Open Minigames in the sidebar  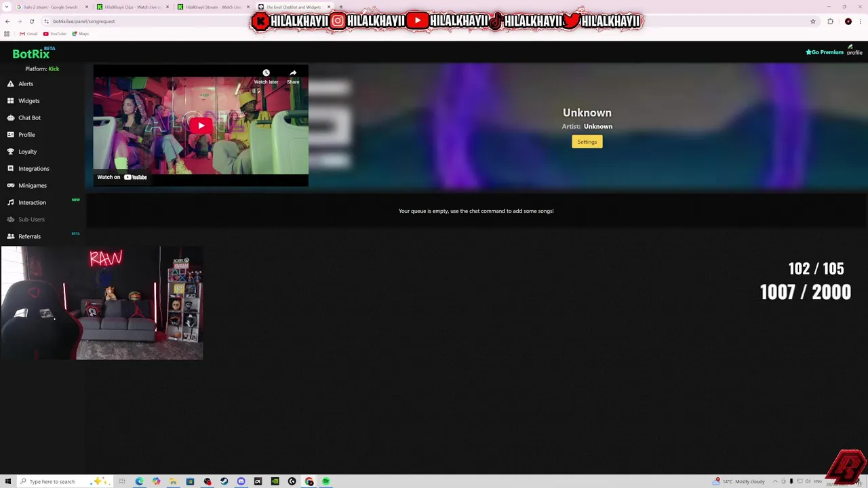click(32, 186)
